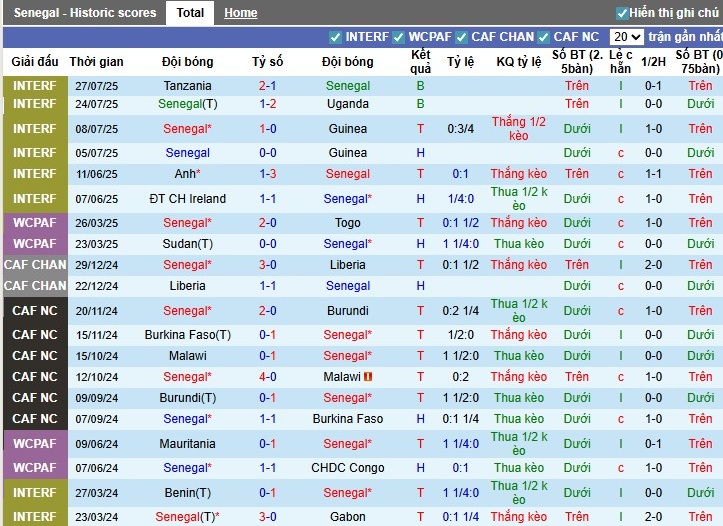The height and width of the screenshot is (526, 723).
Task: Click the Lẻ chẵn column header
Action: (x=621, y=62)
